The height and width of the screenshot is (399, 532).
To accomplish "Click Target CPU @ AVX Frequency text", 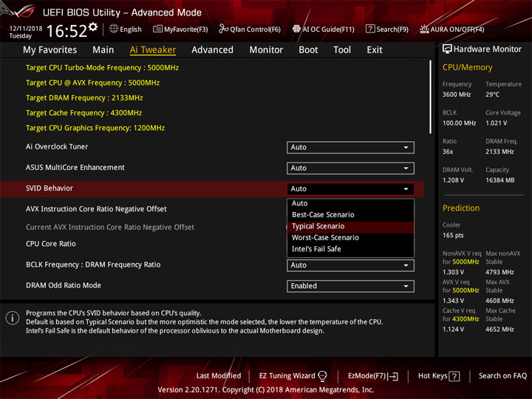I will [92, 83].
